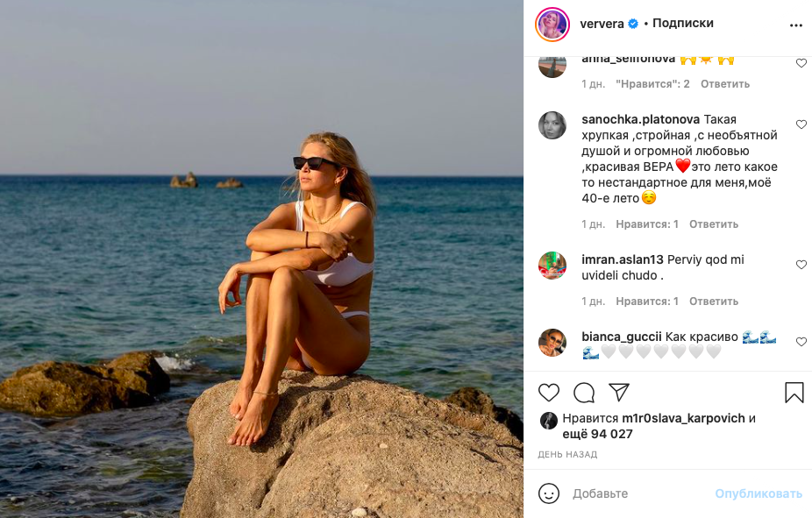Like bianca_guccii's comment

[801, 342]
